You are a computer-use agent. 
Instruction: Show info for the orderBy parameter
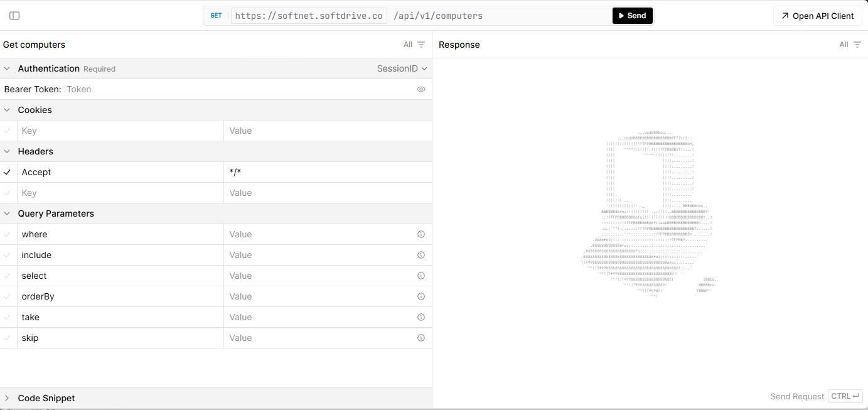click(x=421, y=296)
